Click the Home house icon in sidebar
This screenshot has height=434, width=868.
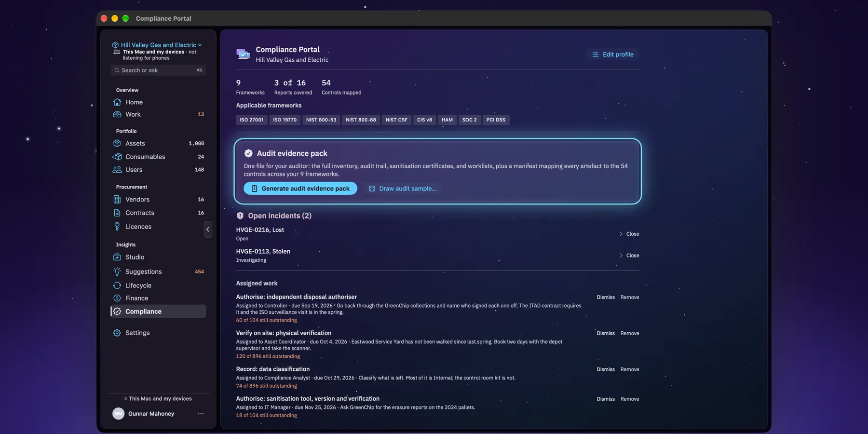coord(117,102)
